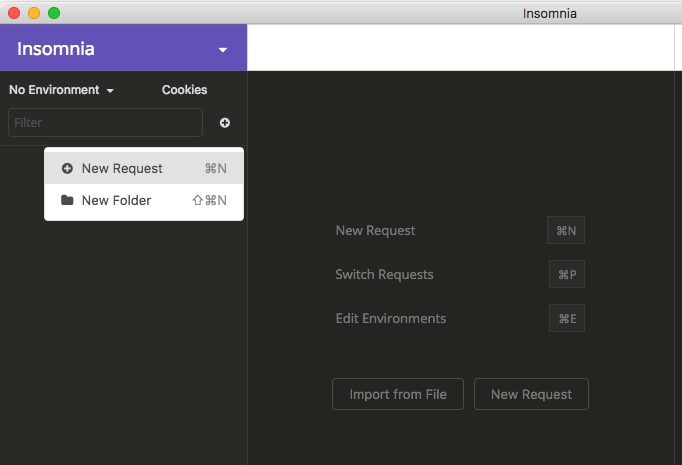Choose New Folder from the popup menu
The height and width of the screenshot is (465, 682).
[x=116, y=201]
